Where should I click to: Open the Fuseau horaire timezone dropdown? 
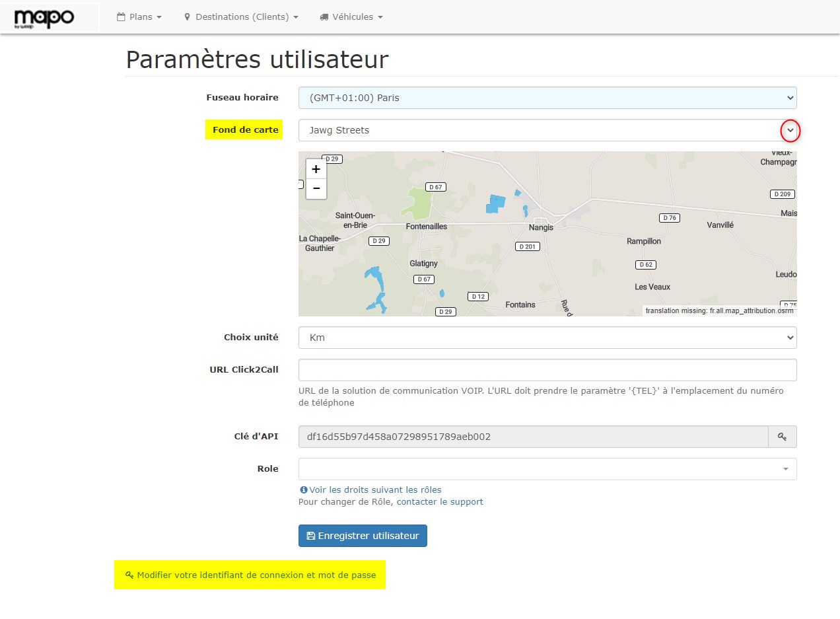[x=547, y=98]
